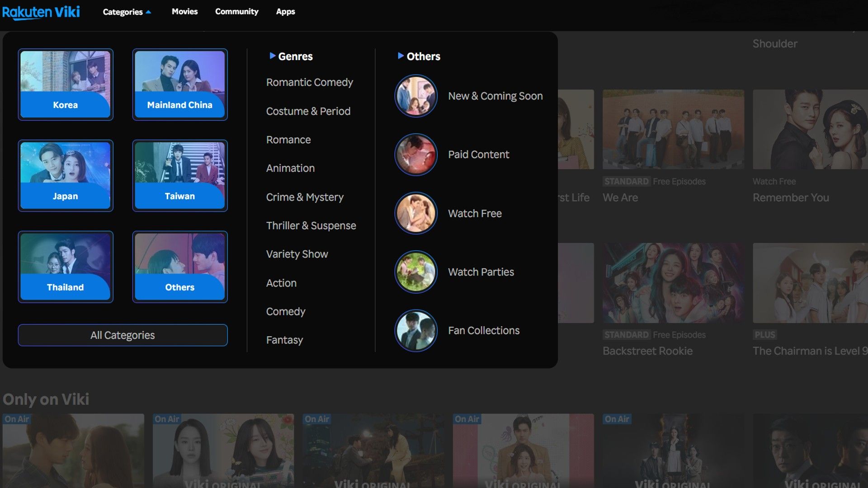Click the Paid Content circular icon

click(x=415, y=155)
